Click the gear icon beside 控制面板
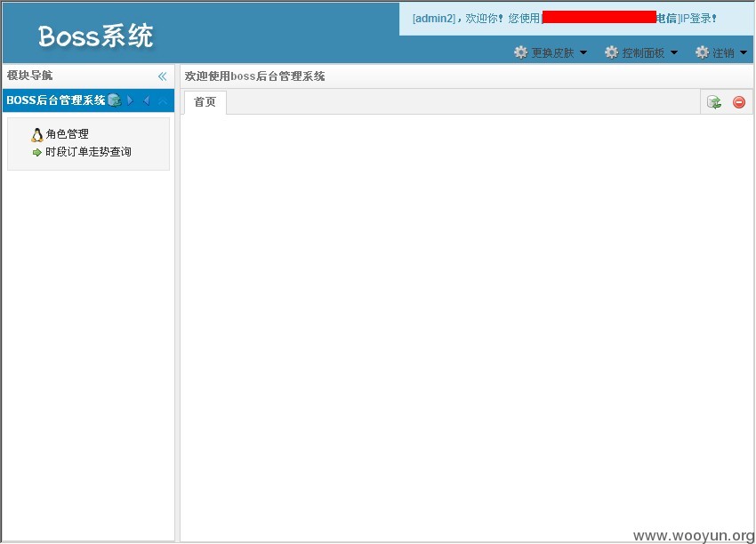 [611, 52]
